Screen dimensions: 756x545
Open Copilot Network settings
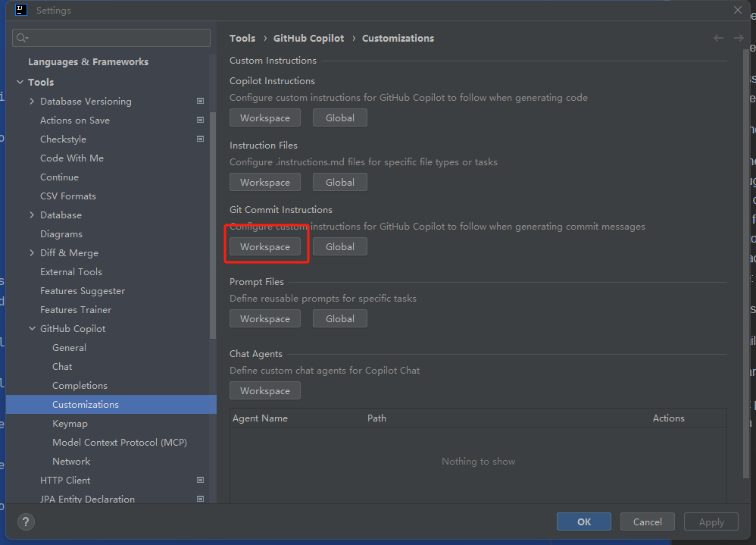[x=71, y=461]
